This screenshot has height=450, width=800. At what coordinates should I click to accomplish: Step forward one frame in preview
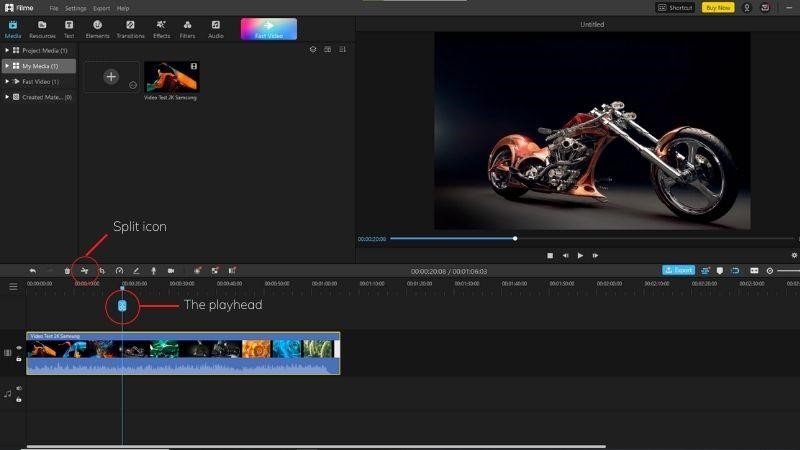(595, 256)
